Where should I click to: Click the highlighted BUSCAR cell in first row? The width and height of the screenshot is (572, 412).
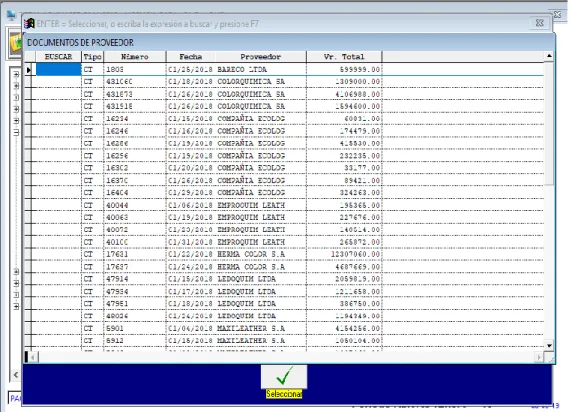point(58,69)
